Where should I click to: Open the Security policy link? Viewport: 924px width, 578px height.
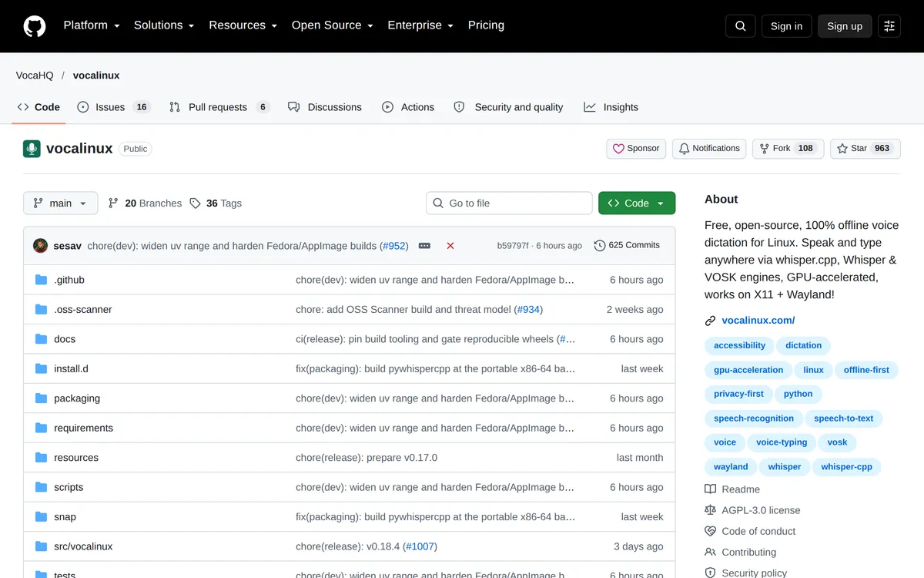745,573
